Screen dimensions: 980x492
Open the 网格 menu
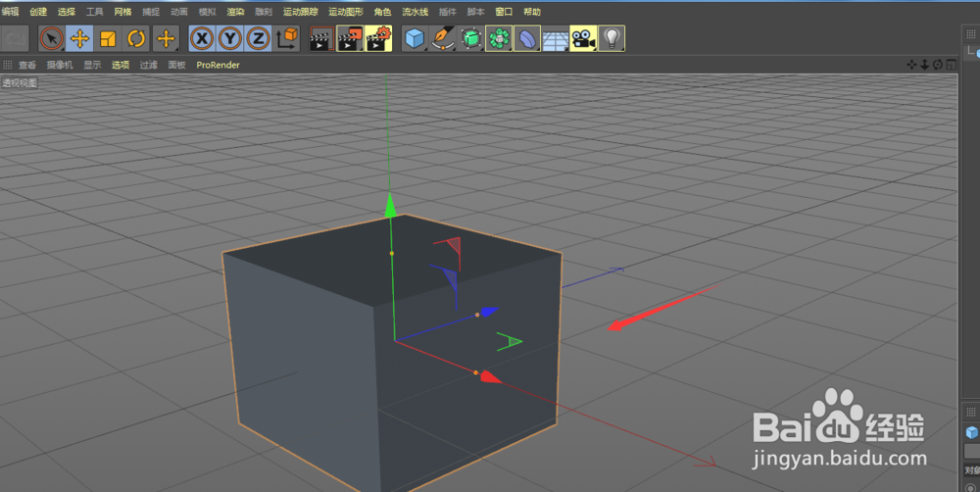tap(123, 12)
